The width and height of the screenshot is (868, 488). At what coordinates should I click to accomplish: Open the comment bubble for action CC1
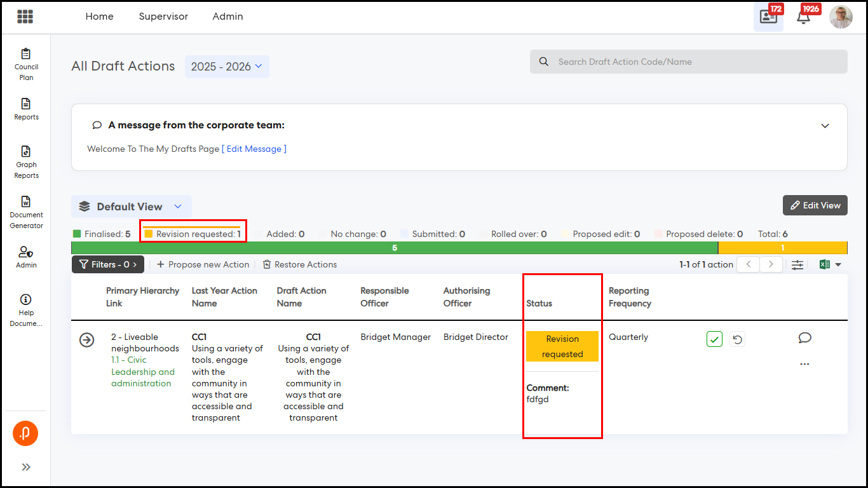[x=804, y=338]
